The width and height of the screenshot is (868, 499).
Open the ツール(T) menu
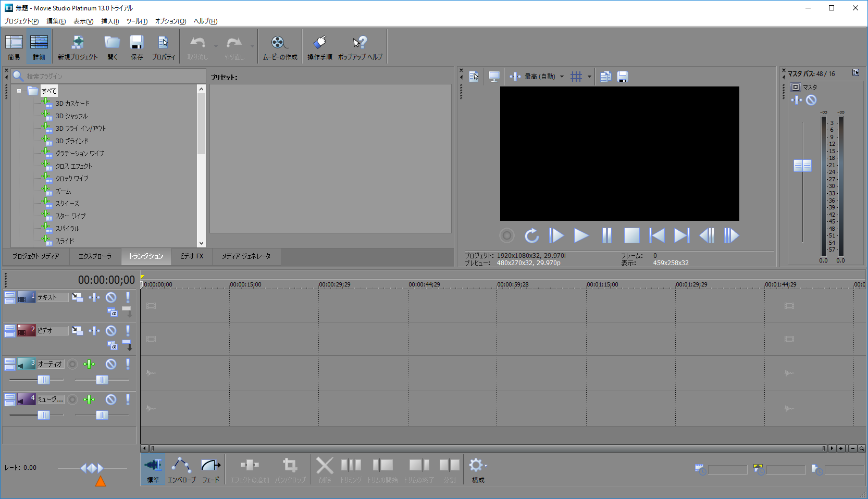pyautogui.click(x=137, y=21)
